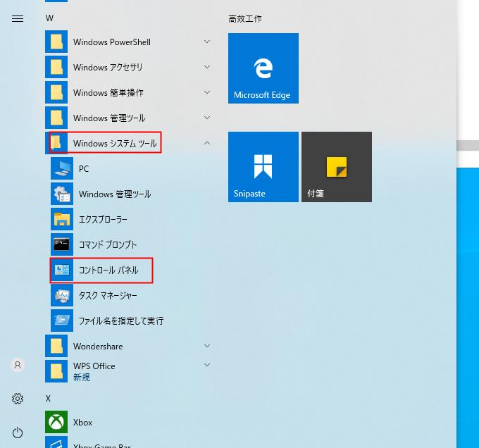Screen dimensions: 479x448
Task: Click the 新規 label under WPS Office
Action: click(x=82, y=378)
